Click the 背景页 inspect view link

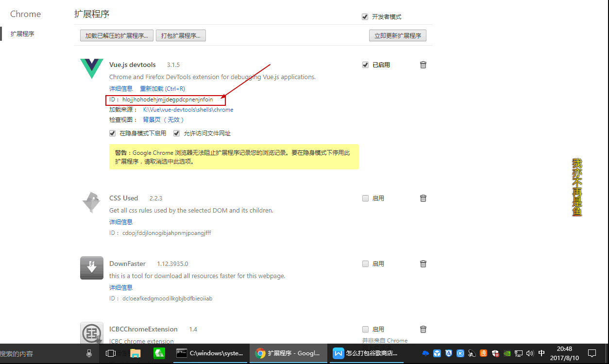152,120
